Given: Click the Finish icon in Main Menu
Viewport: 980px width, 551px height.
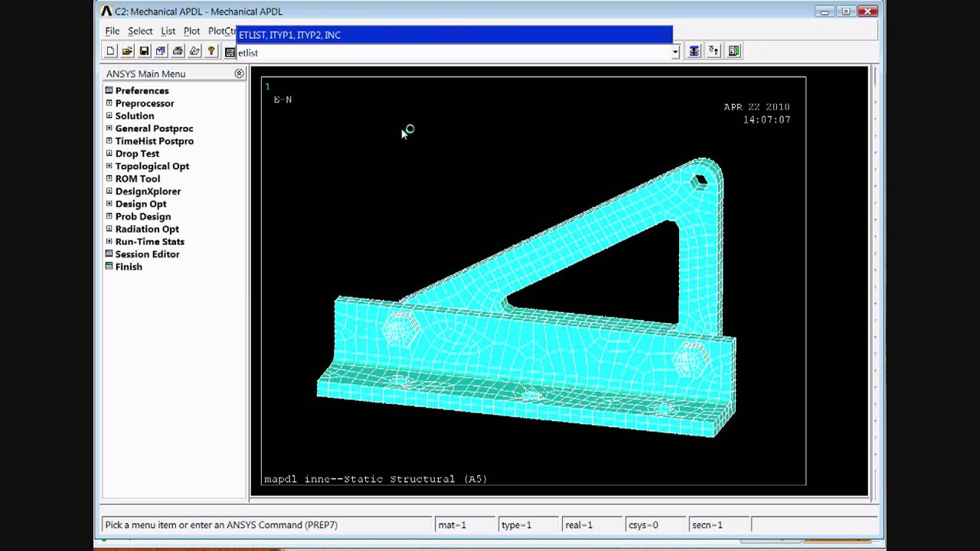Looking at the screenshot, I should 109,266.
